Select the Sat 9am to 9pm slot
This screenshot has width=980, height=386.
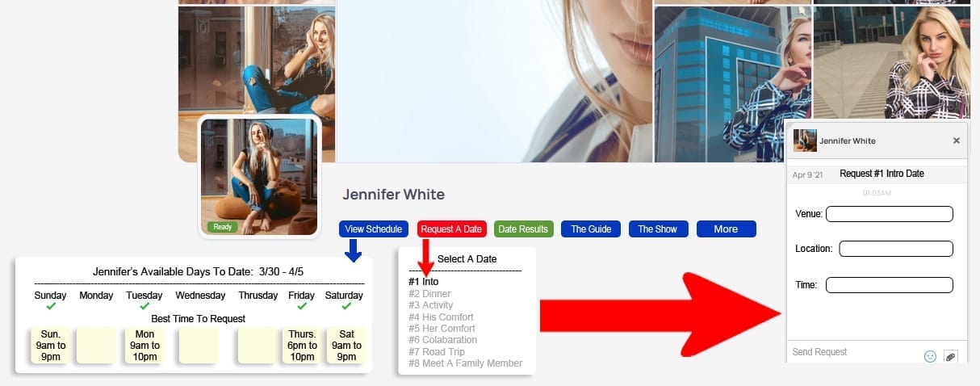[x=346, y=346]
